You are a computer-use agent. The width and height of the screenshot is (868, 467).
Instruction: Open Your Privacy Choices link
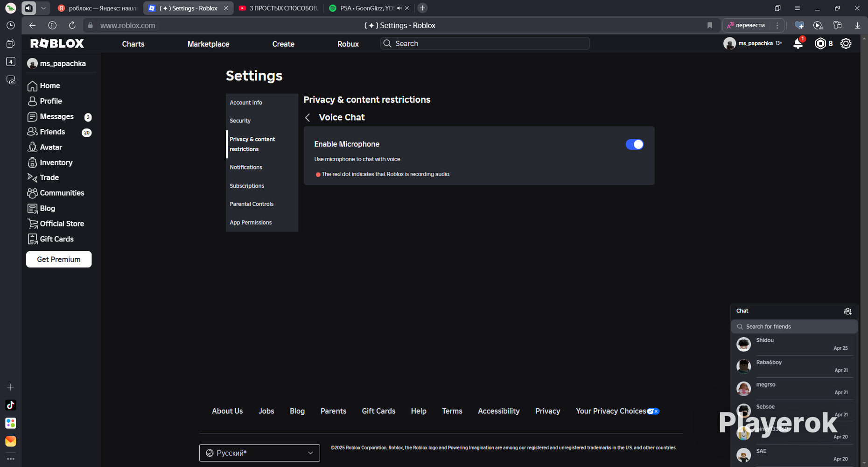617,411
